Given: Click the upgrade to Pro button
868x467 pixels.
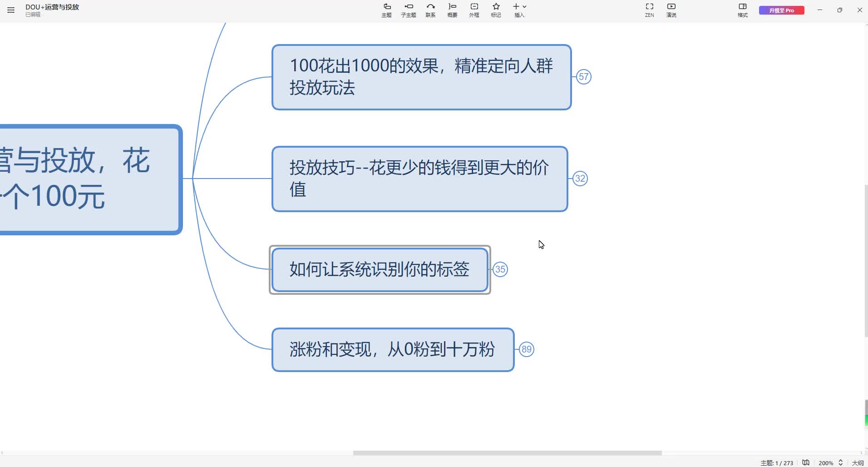Looking at the screenshot, I should point(782,10).
